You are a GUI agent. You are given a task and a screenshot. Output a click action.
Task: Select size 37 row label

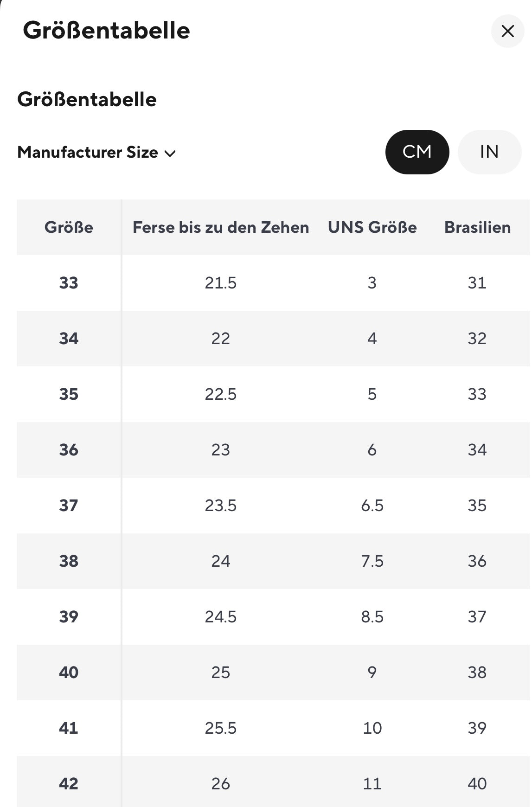69,506
